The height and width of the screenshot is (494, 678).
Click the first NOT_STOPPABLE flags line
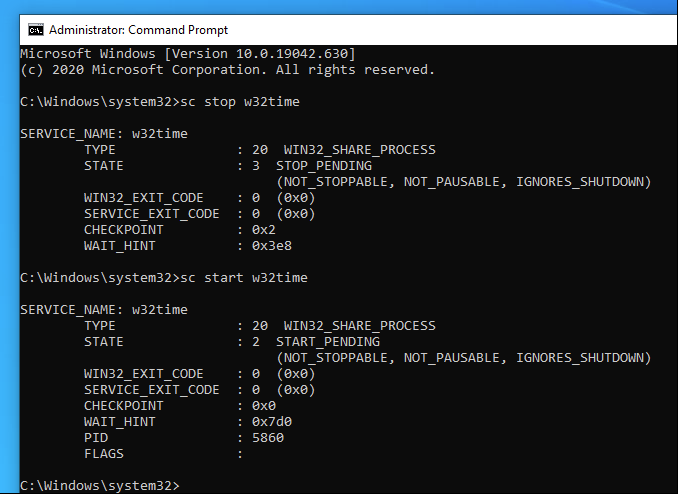tap(464, 182)
